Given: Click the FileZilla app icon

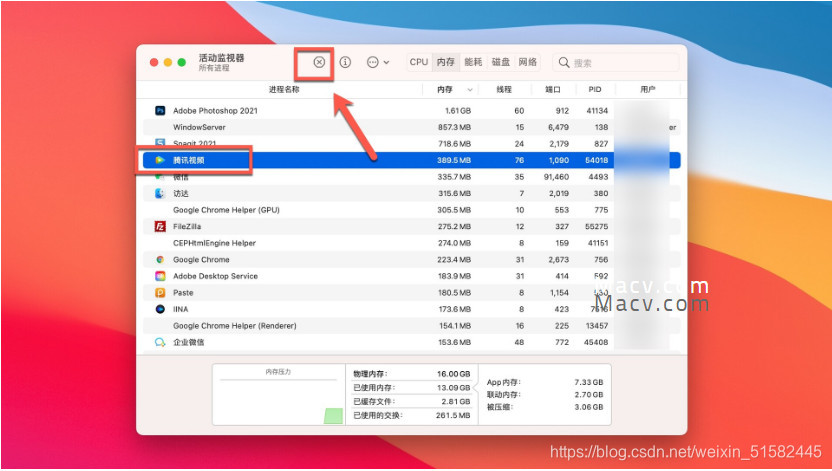Looking at the screenshot, I should (160, 226).
